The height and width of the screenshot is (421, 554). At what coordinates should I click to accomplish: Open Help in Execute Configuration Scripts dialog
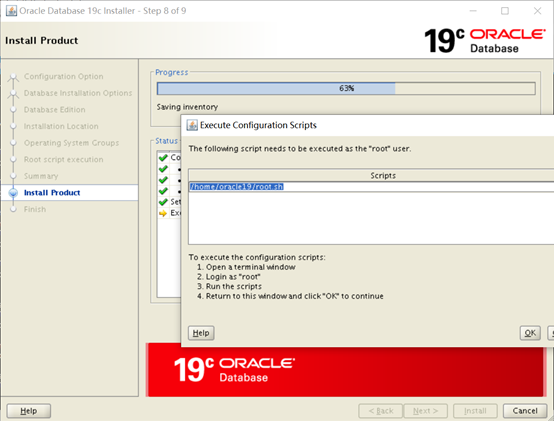201,333
